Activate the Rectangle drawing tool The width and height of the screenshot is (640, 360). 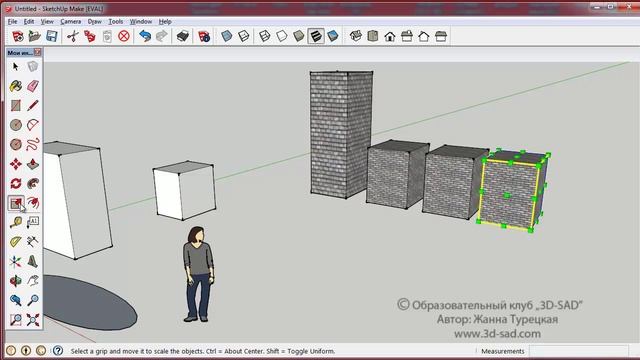pos(16,105)
